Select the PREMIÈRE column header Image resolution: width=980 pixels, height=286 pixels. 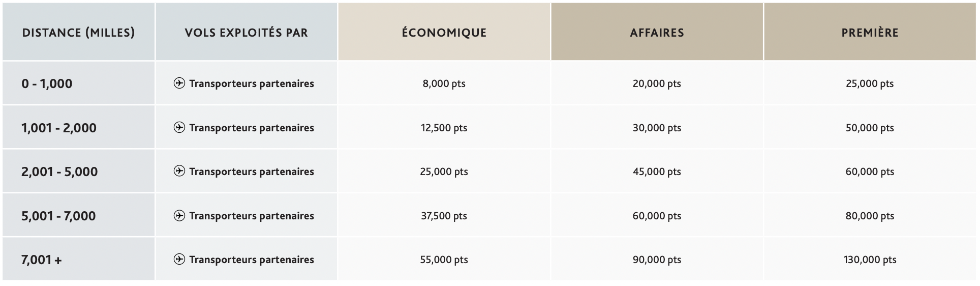870,32
